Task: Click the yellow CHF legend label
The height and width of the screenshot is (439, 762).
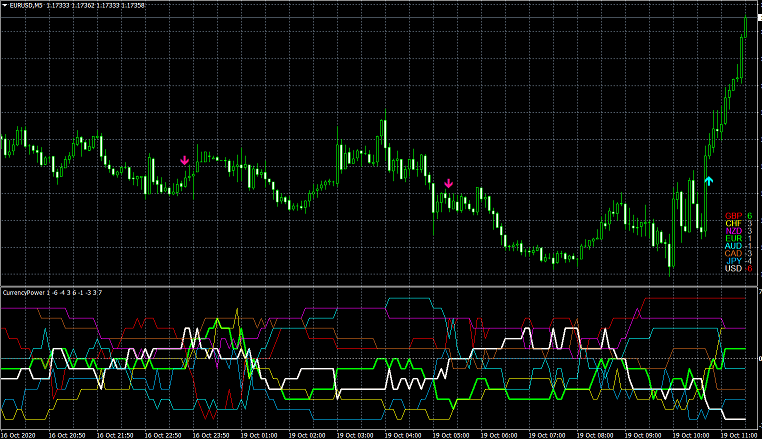Action: coord(733,223)
